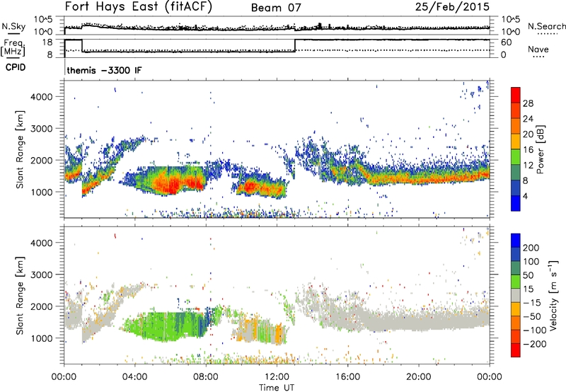Click the "60" tick on the Nave axis
This screenshot has width=566, height=392.
point(506,42)
